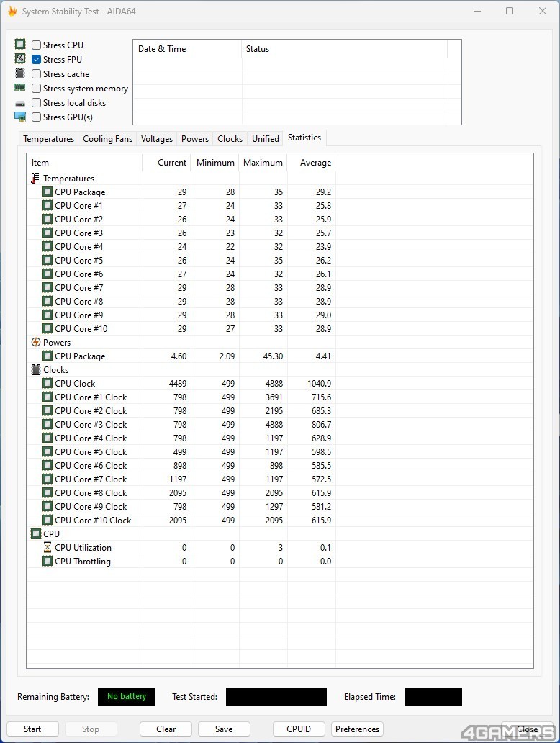This screenshot has height=743, width=560.
Task: Clear the statistics with the Clear button
Action: tap(166, 729)
